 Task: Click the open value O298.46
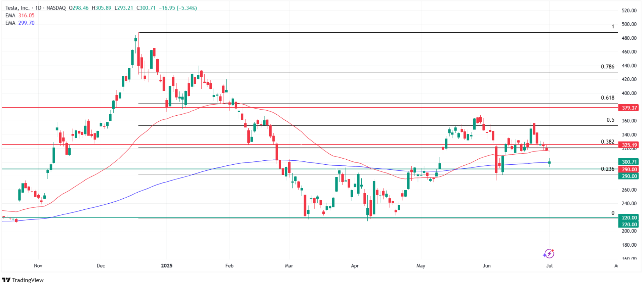tap(79, 8)
